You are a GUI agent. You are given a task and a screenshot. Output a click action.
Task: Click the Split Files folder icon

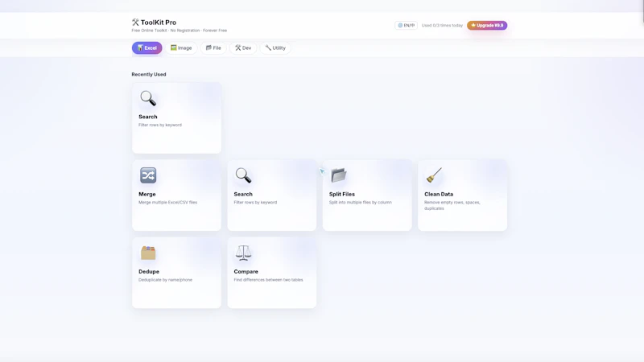tap(338, 175)
